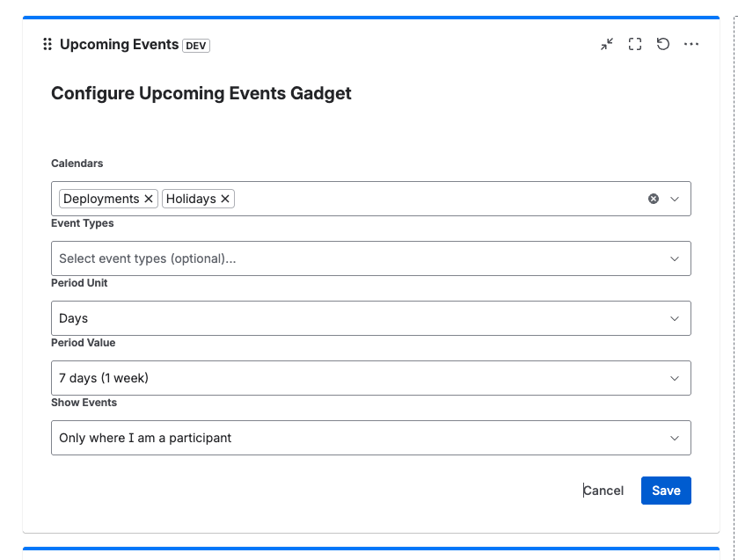Remove the Holidays calendar chip
This screenshot has height=560, width=738.
[x=224, y=199]
